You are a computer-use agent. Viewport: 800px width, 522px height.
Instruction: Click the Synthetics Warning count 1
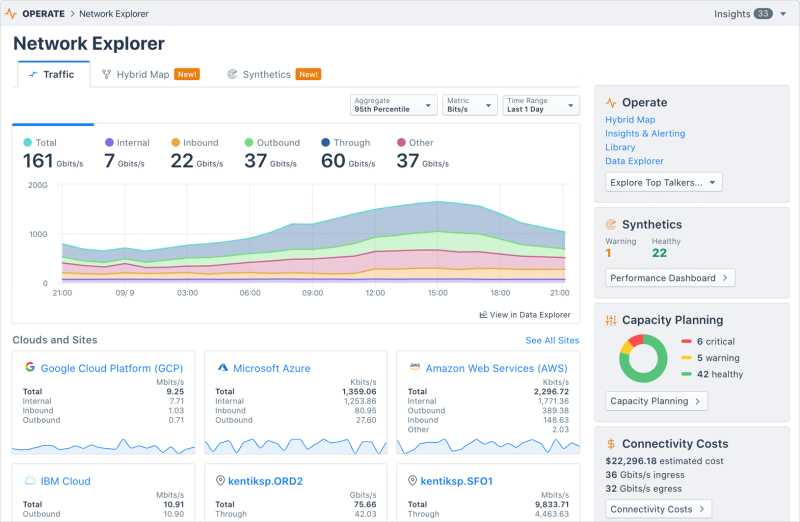[x=608, y=253]
